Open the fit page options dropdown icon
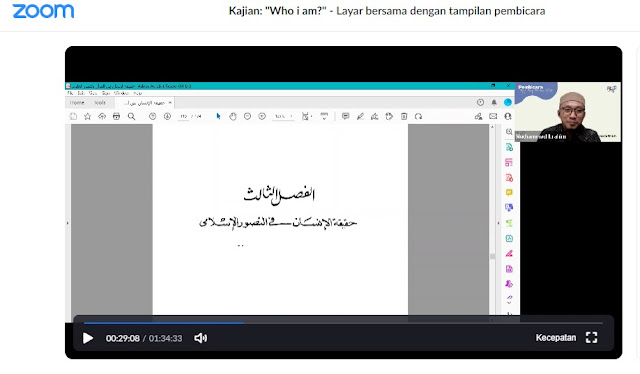640x374 pixels. pyautogui.click(x=306, y=116)
